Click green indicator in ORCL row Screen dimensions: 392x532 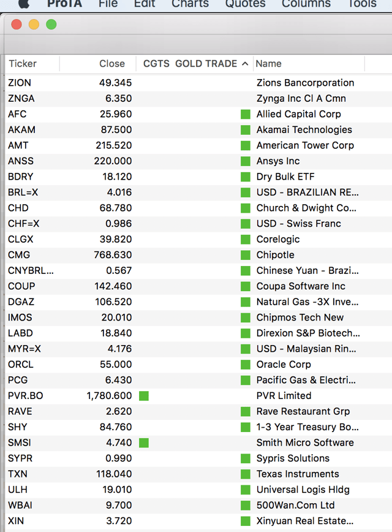point(246,365)
